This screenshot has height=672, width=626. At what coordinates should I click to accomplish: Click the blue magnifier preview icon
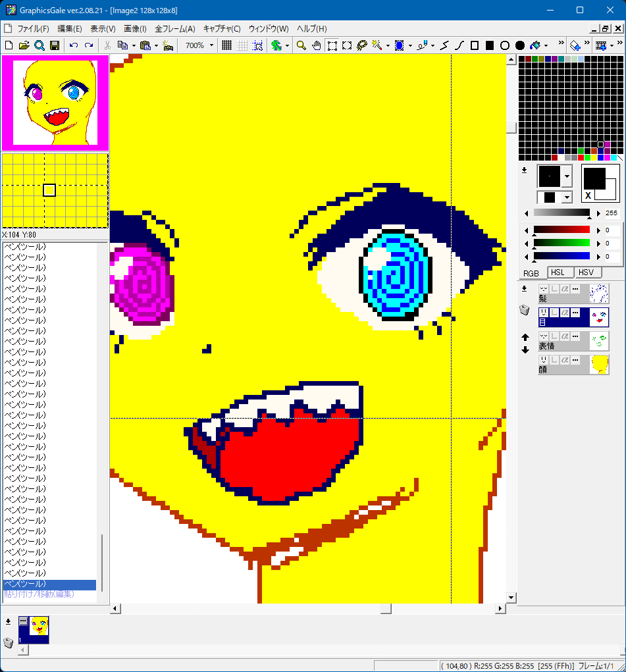click(x=39, y=45)
